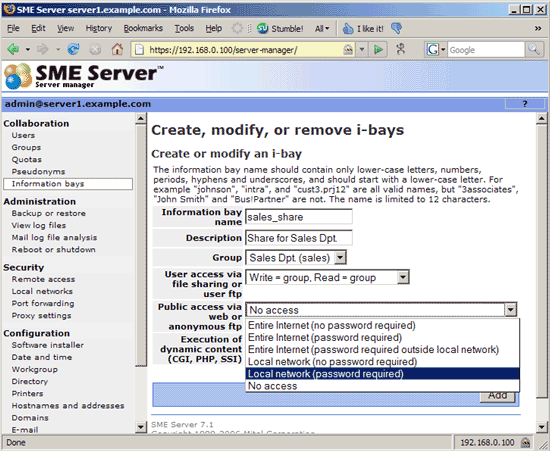The height and width of the screenshot is (451, 550).
Task: Open the search engine selector dropdown
Action: tap(443, 49)
